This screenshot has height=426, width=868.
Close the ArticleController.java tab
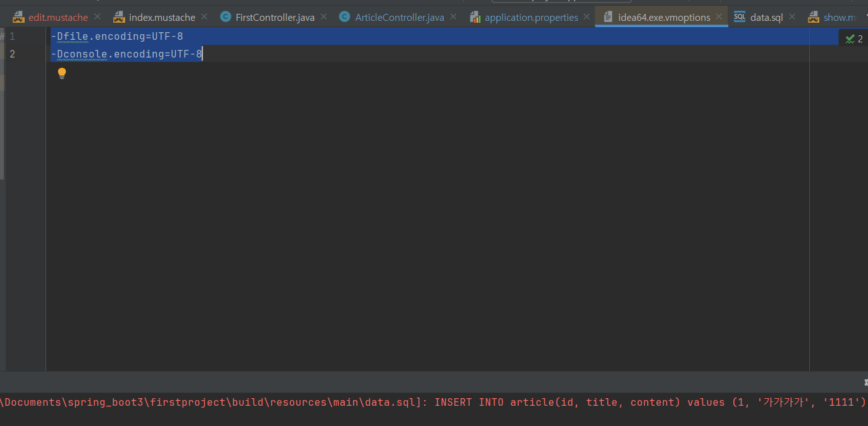(453, 17)
